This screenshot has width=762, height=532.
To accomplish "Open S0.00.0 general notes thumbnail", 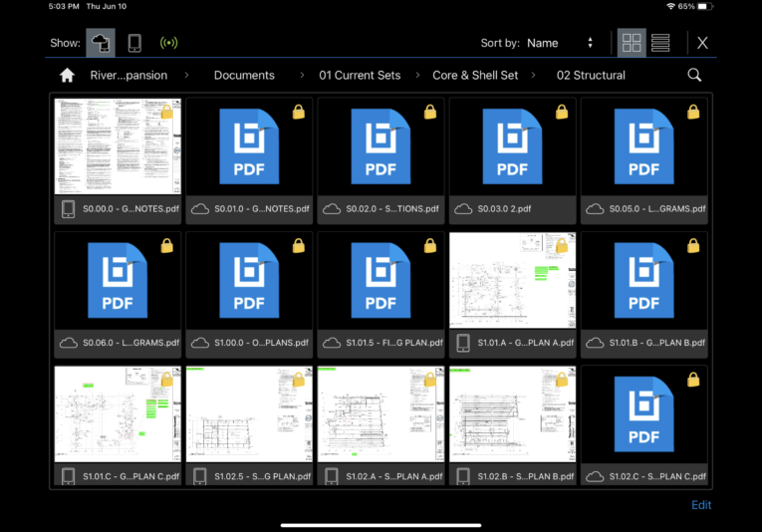I will (118, 146).
